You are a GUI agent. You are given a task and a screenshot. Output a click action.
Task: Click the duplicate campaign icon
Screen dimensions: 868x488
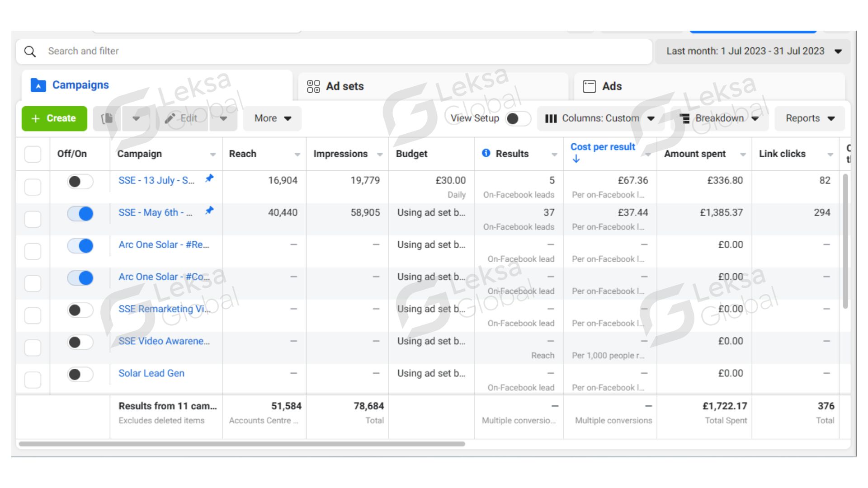pos(107,118)
